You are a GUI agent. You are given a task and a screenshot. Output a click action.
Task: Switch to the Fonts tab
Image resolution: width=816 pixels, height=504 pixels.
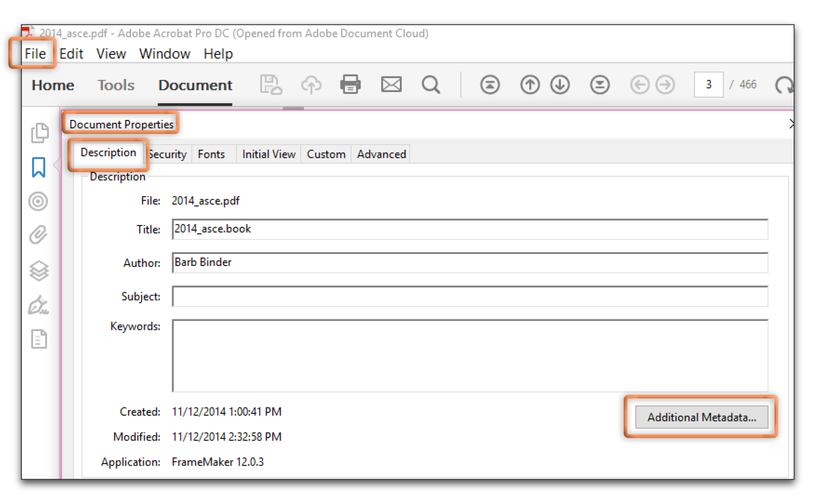point(212,154)
